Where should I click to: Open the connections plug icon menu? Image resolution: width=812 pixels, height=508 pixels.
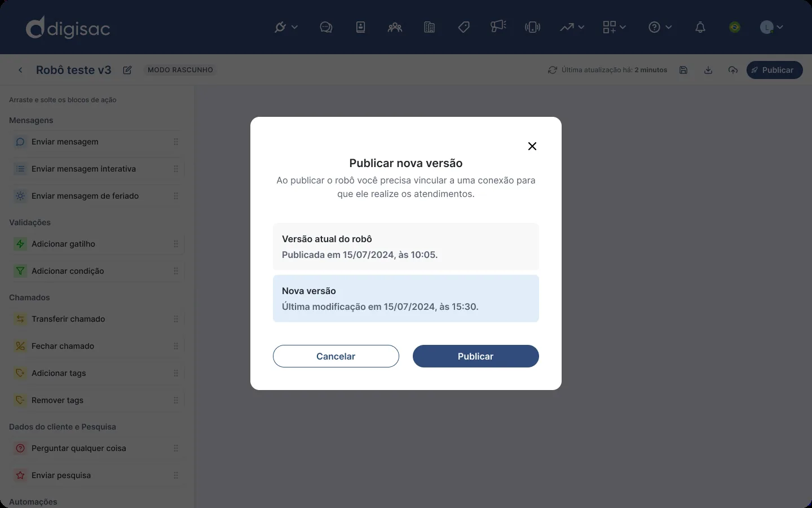click(285, 27)
